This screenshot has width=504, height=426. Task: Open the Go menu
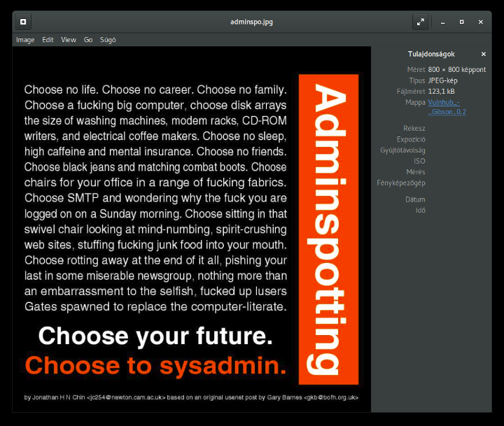click(88, 40)
